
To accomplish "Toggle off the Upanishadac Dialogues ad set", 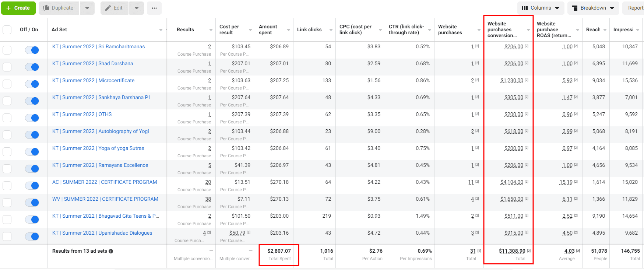I will pyautogui.click(x=32, y=236).
